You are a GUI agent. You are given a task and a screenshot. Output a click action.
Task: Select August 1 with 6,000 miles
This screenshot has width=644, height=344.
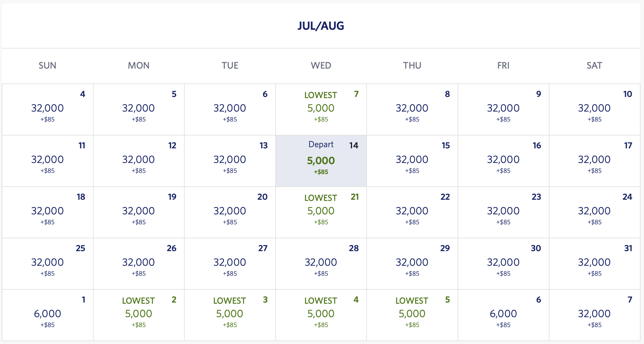point(48,313)
